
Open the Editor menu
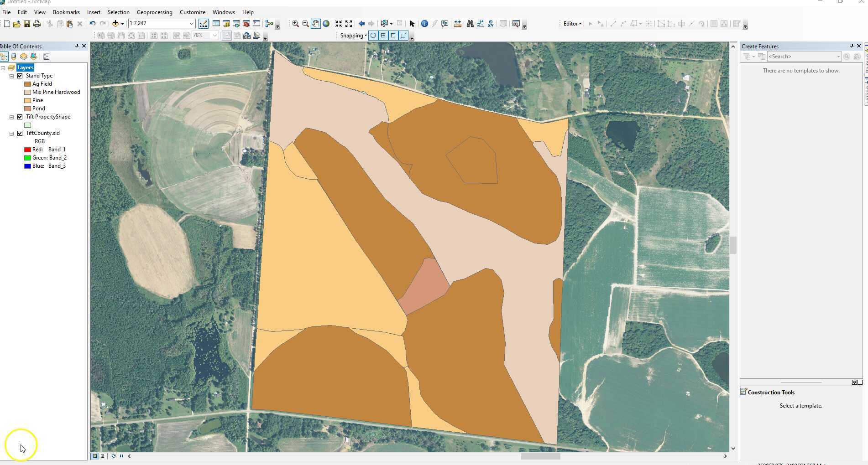click(x=571, y=23)
